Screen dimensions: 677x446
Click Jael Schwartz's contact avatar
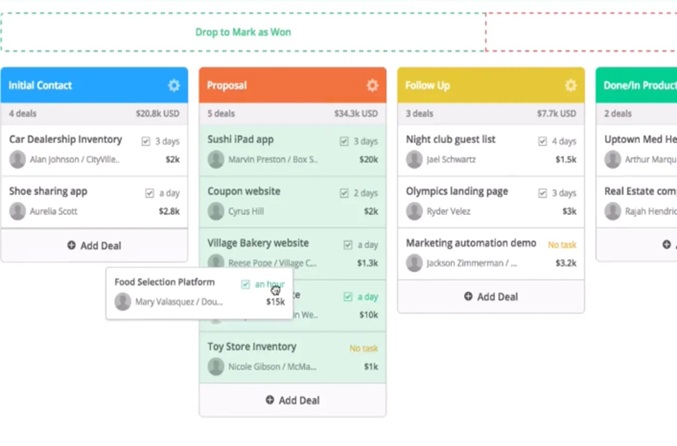pyautogui.click(x=414, y=159)
